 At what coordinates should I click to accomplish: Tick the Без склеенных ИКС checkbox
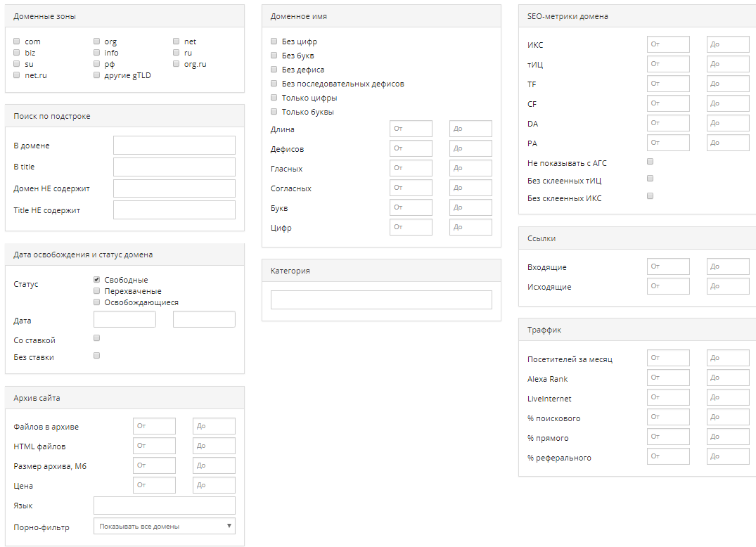click(x=650, y=195)
